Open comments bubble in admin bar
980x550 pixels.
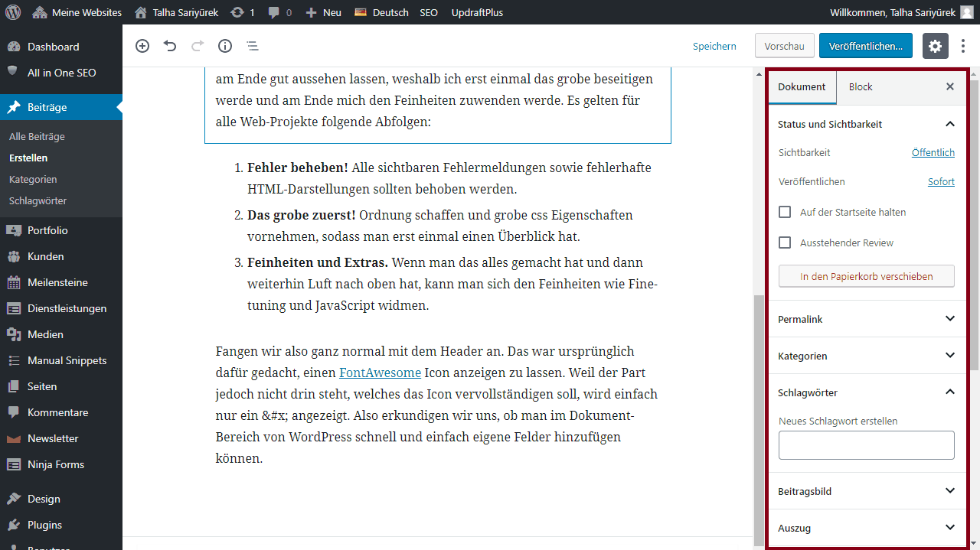point(279,12)
